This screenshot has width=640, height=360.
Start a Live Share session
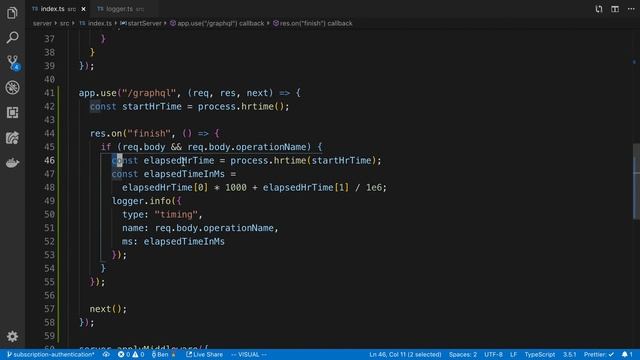[204, 354]
